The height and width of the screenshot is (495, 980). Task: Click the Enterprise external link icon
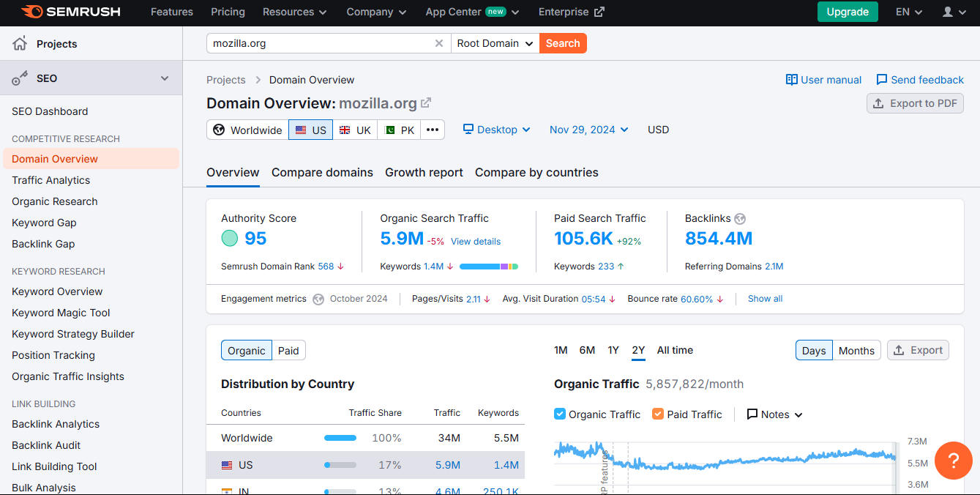599,12
